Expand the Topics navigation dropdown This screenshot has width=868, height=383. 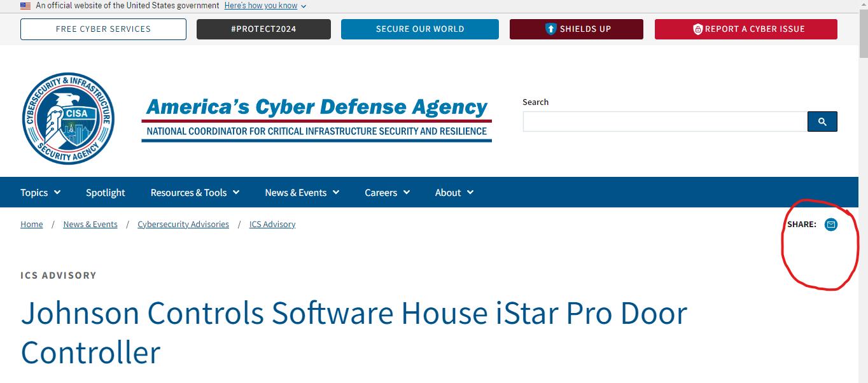[39, 192]
